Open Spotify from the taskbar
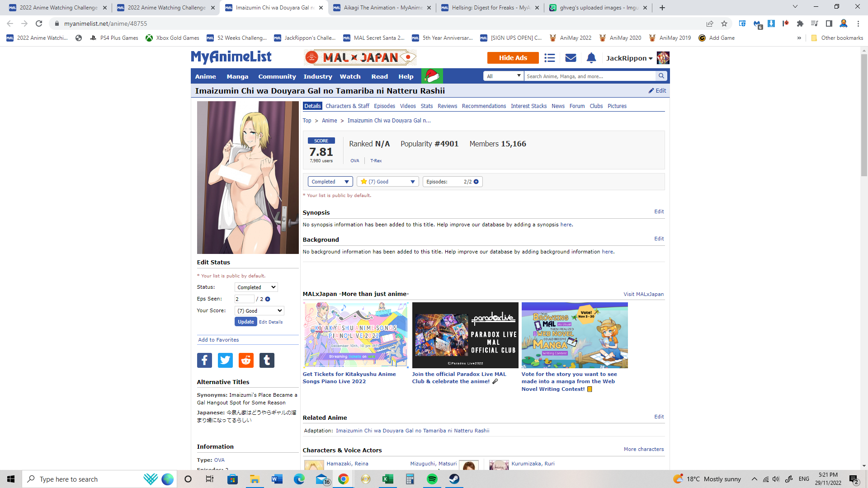The width and height of the screenshot is (868, 488). [432, 479]
